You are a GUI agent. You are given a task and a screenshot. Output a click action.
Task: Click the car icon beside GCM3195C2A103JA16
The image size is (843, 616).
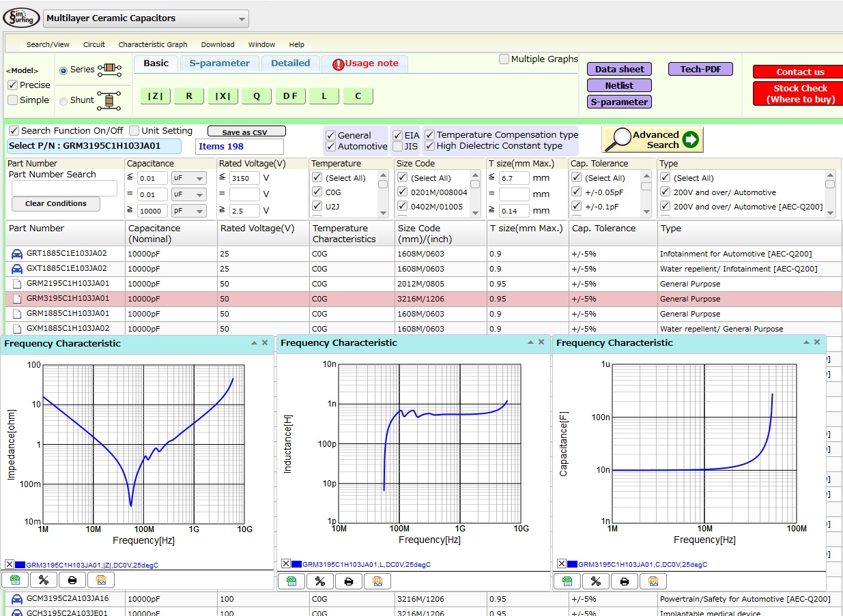pyautogui.click(x=17, y=599)
